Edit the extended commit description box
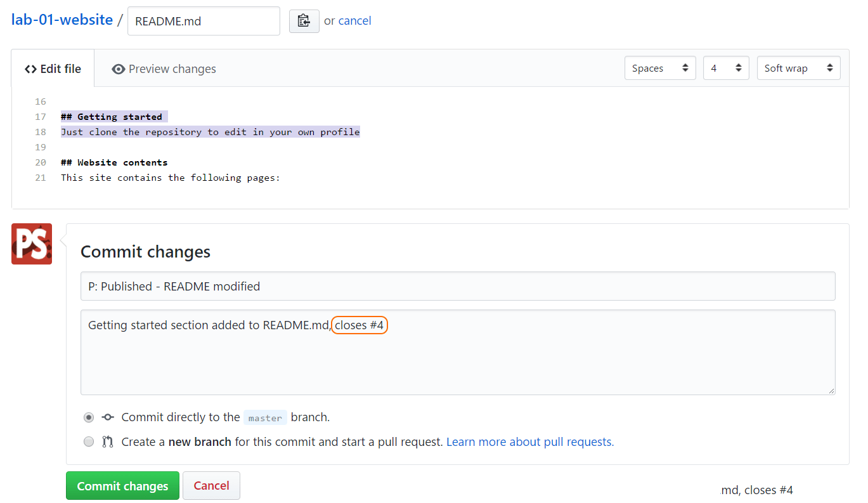Image resolution: width=868 pixels, height=503 pixels. (x=458, y=352)
